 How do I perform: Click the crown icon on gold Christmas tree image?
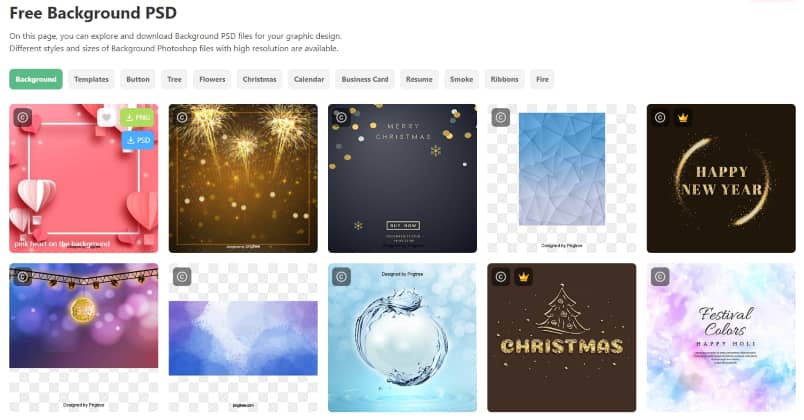pos(523,277)
